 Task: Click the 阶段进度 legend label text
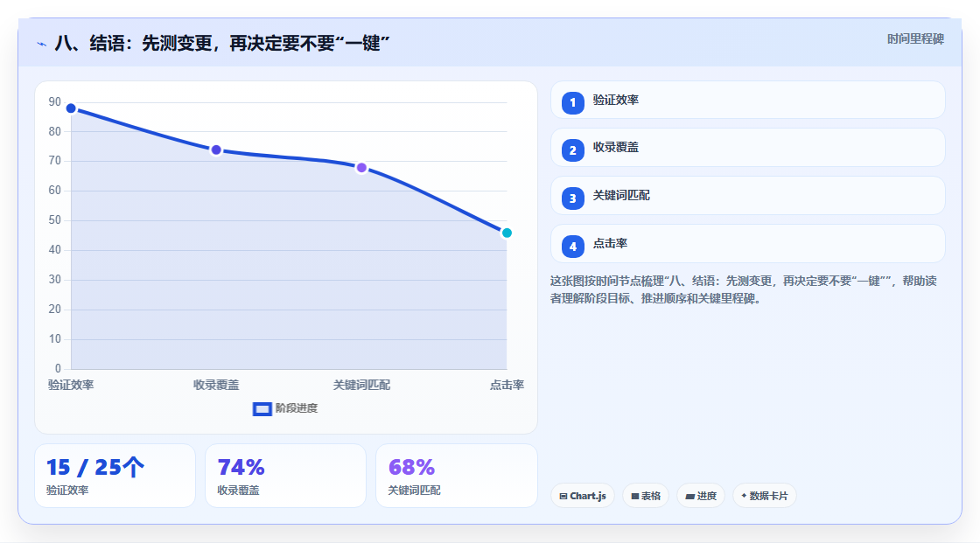pos(297,408)
